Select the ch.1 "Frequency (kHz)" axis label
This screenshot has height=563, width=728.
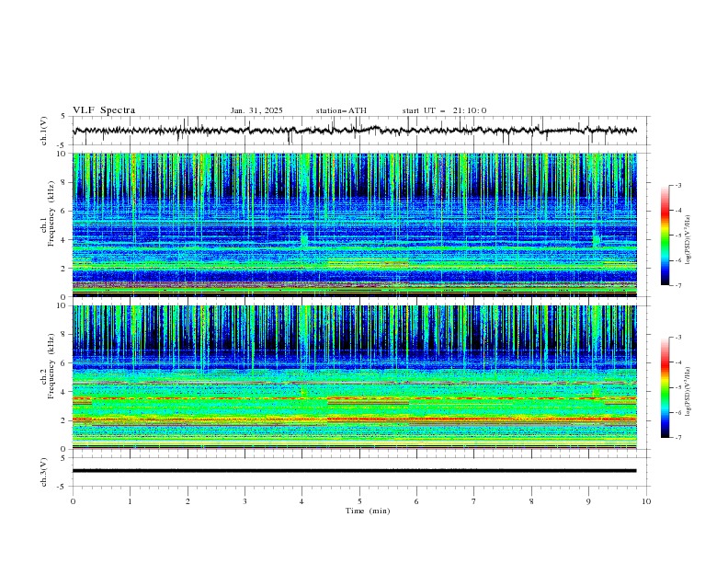[x=51, y=214]
